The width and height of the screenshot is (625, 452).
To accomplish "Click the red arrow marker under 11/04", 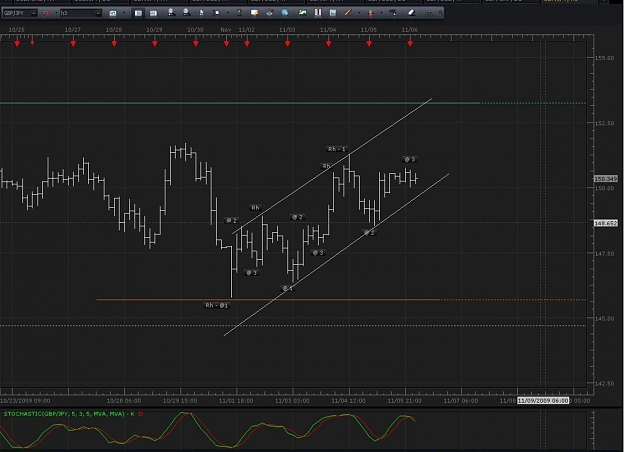I will (328, 43).
